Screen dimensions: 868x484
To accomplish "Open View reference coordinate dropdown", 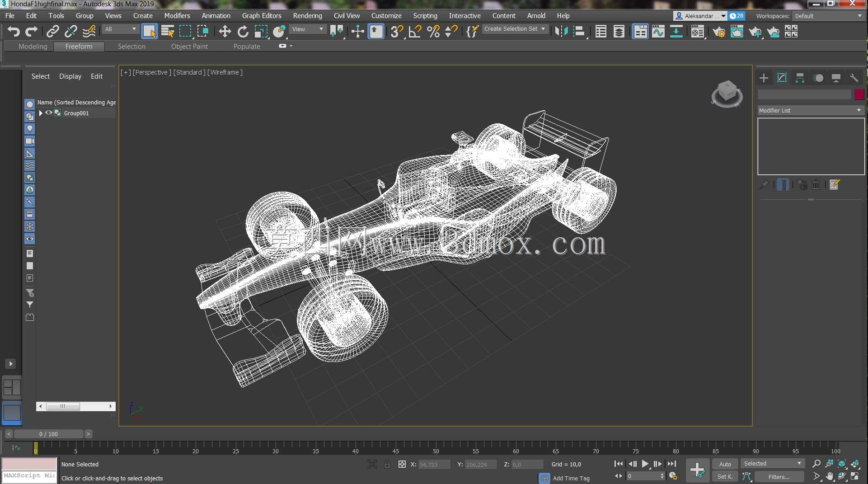I will (x=308, y=29).
